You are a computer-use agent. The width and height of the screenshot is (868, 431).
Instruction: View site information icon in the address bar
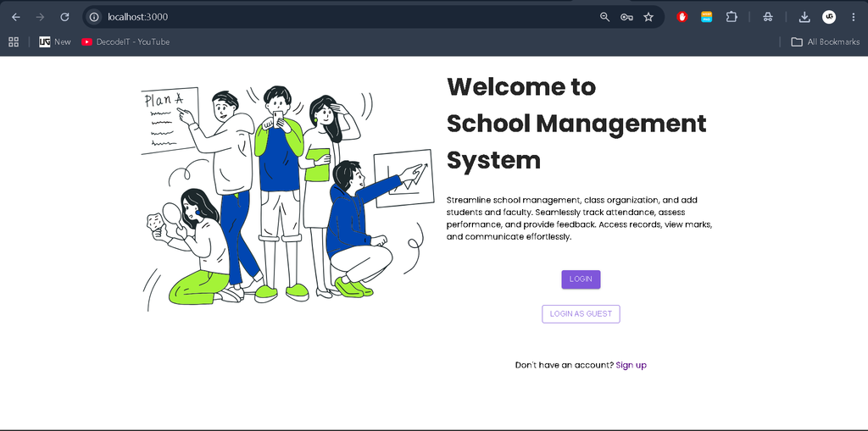point(94,17)
